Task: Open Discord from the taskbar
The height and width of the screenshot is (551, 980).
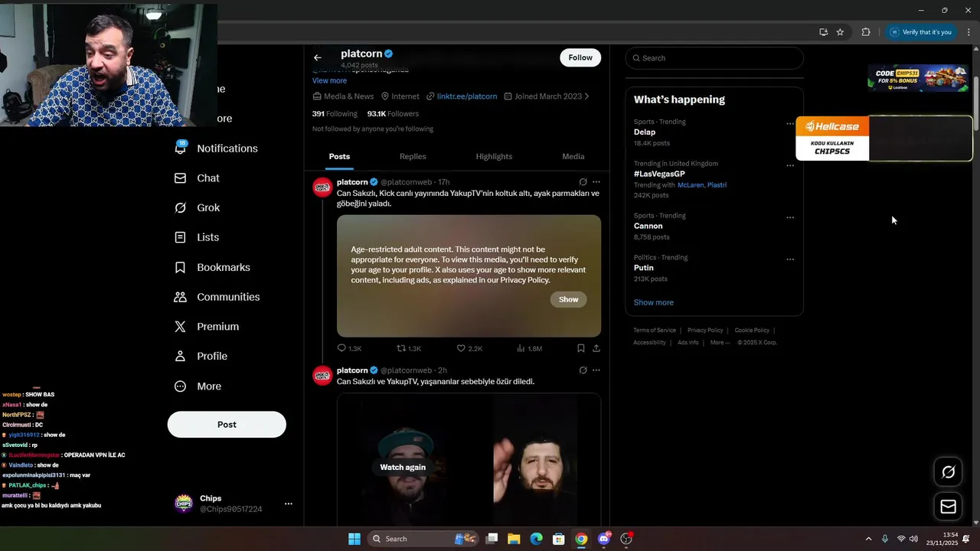Action: 604,539
